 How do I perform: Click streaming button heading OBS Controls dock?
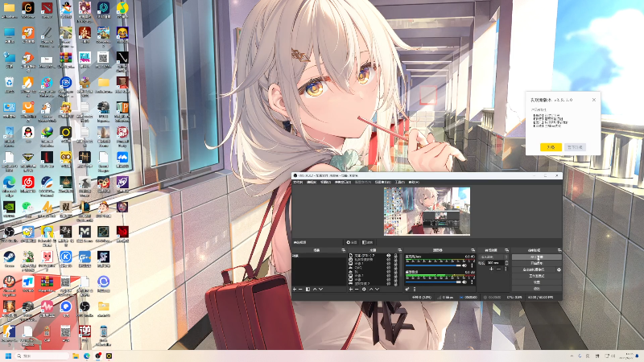(537, 257)
